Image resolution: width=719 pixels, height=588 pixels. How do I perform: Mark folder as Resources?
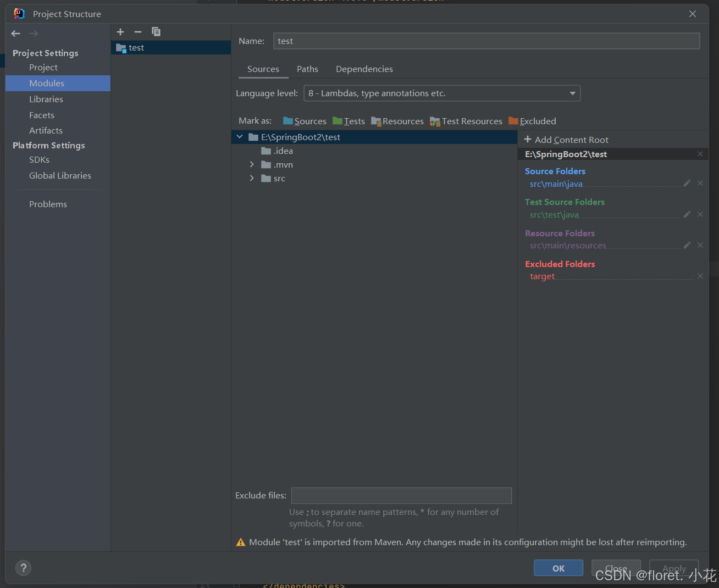[x=397, y=121]
